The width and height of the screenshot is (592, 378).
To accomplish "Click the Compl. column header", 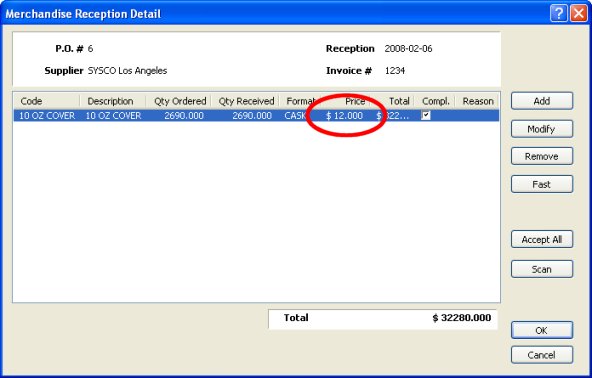I will coord(435,101).
